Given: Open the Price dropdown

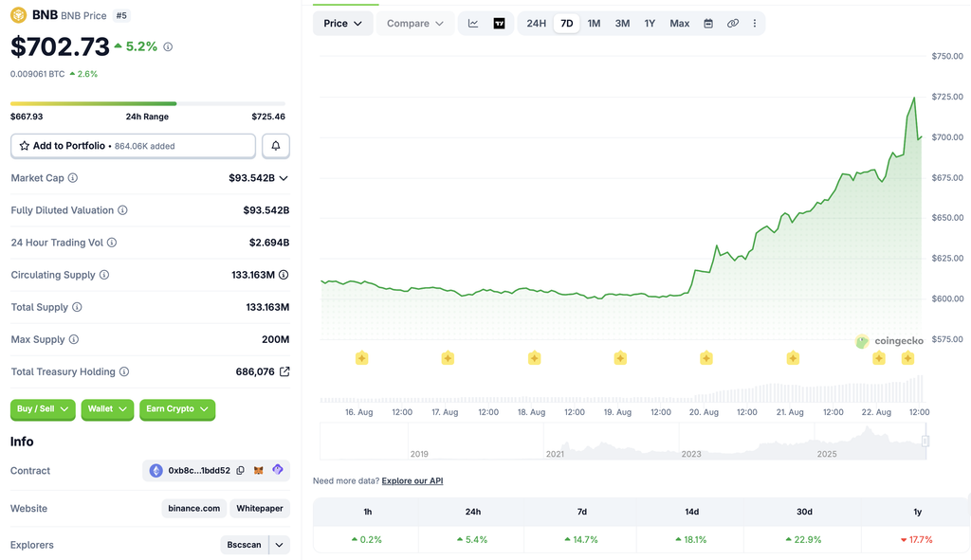Looking at the screenshot, I should [x=342, y=24].
